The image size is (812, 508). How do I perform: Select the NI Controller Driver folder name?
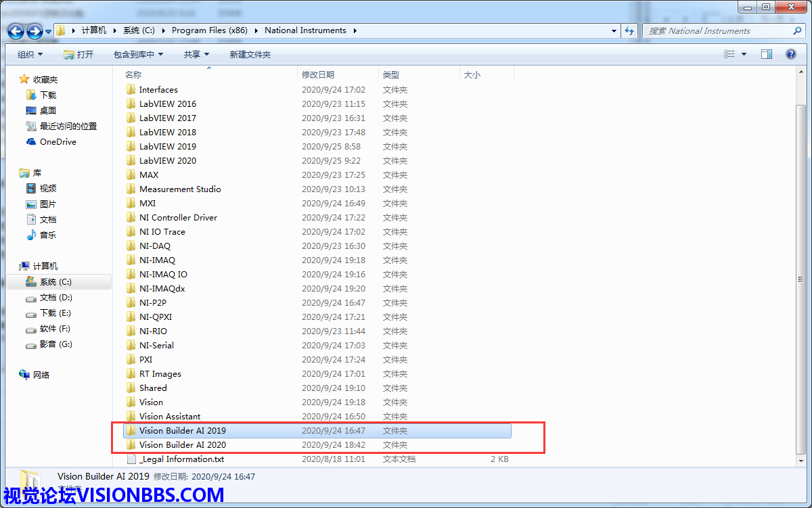pyautogui.click(x=179, y=217)
